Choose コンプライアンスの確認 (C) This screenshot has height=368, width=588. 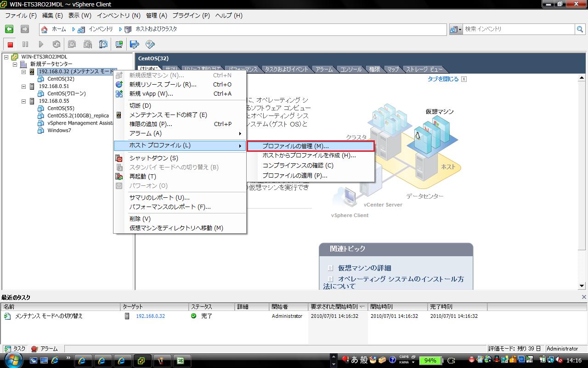click(311, 166)
